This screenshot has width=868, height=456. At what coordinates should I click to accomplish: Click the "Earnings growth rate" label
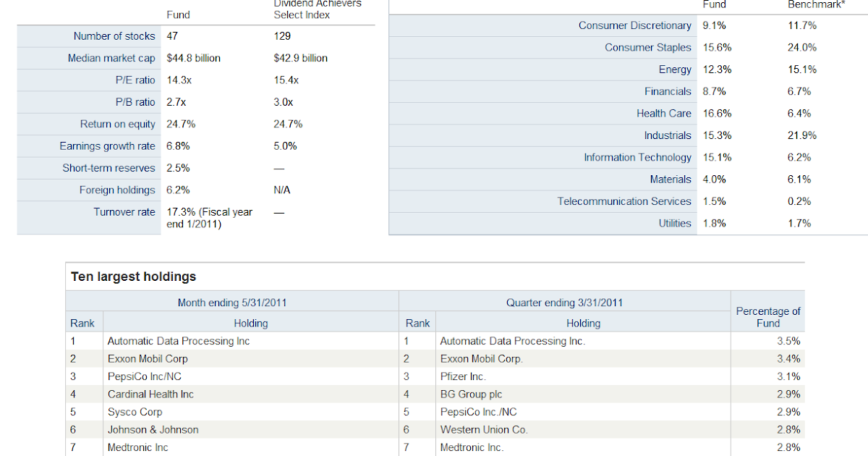point(108,146)
